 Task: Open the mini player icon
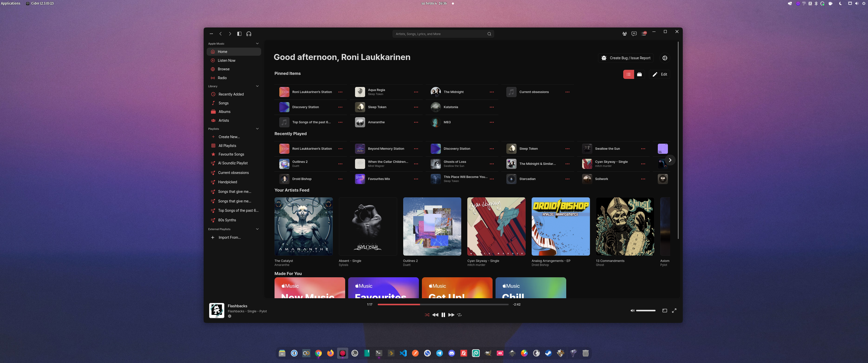coord(664,311)
